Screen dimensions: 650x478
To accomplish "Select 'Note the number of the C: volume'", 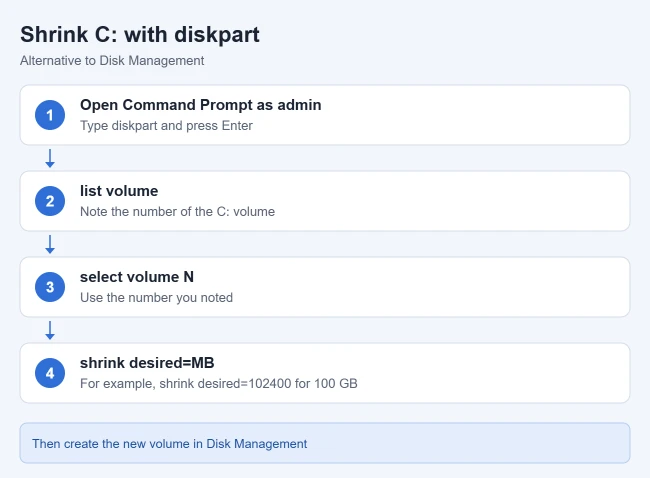I will [177, 211].
